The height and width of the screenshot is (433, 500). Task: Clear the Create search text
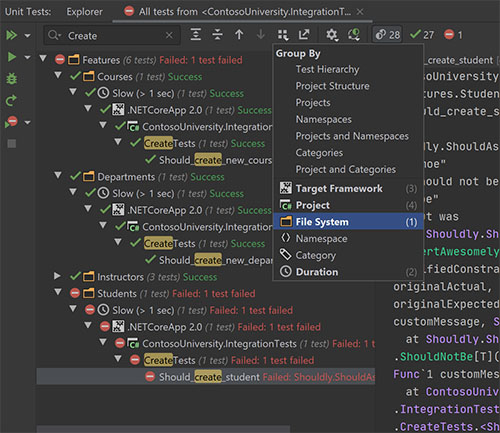(169, 35)
